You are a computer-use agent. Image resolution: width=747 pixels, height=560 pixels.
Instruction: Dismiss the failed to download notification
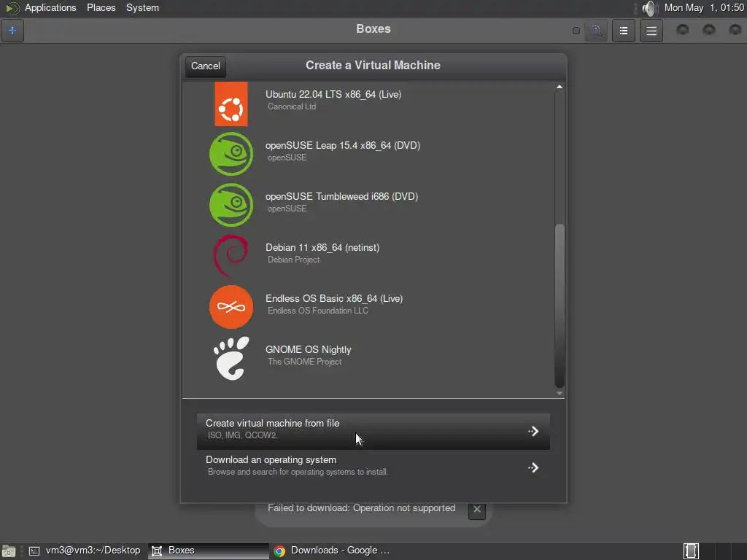click(x=477, y=510)
